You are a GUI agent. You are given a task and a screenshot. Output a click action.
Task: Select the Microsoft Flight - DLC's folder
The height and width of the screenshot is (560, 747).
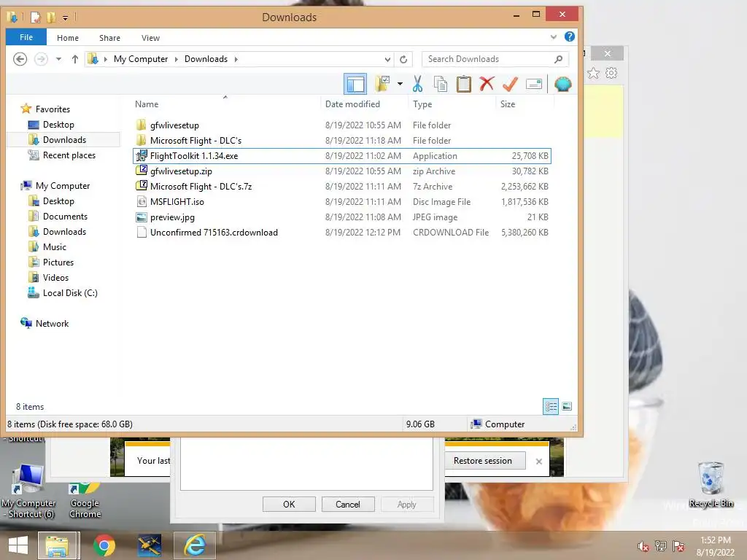point(341,141)
